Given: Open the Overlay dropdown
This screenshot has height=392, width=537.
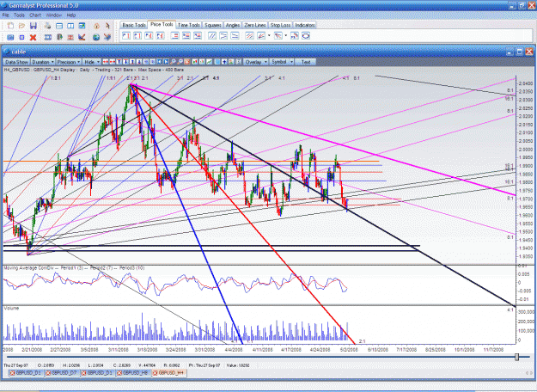Looking at the screenshot, I should tap(256, 62).
